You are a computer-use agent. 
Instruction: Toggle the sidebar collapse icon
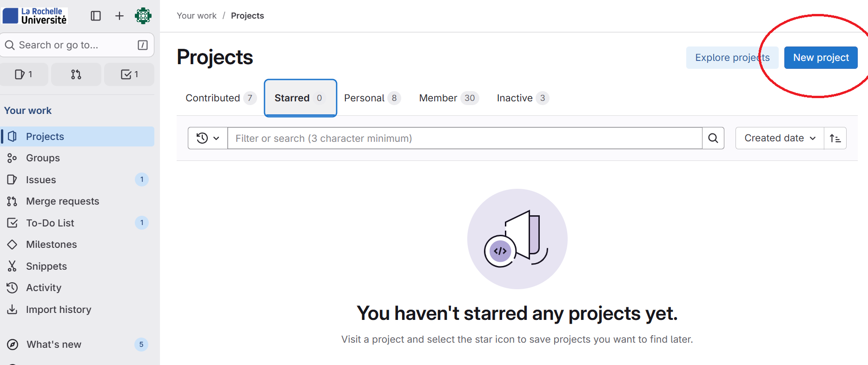[96, 16]
